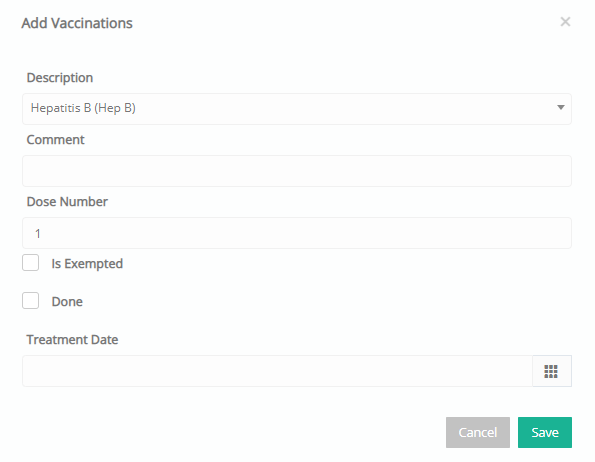Screen dimensions: 595x462
Task: Click the digit 1 in Dose Number
Action: click(x=38, y=234)
